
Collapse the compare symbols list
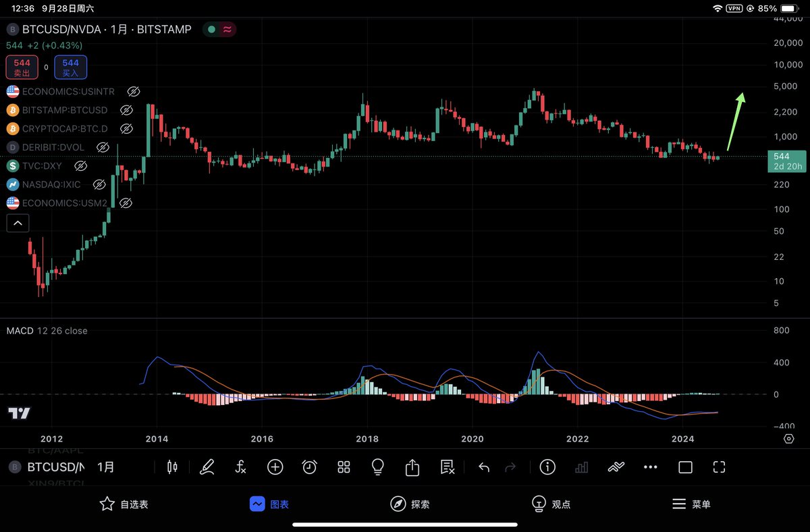pos(18,223)
